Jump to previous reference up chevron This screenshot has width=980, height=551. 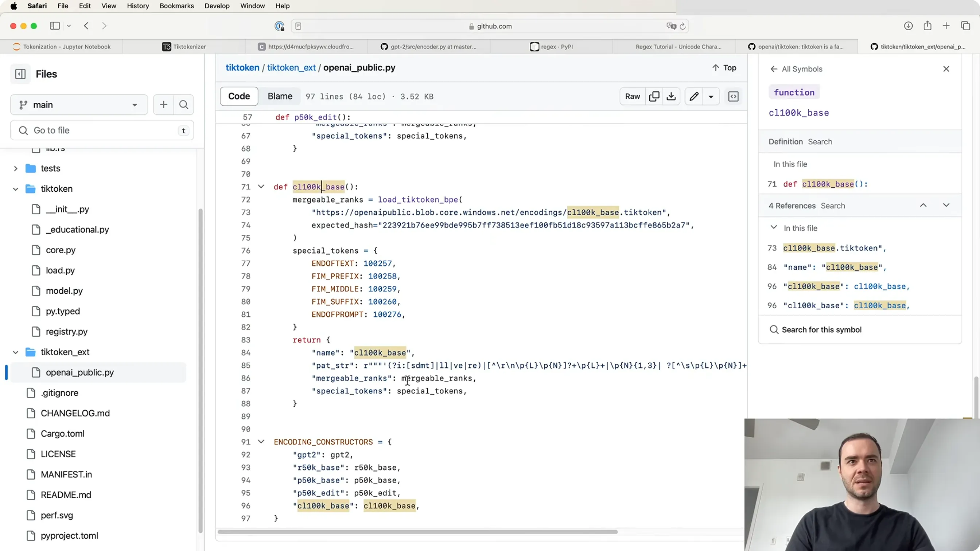923,205
